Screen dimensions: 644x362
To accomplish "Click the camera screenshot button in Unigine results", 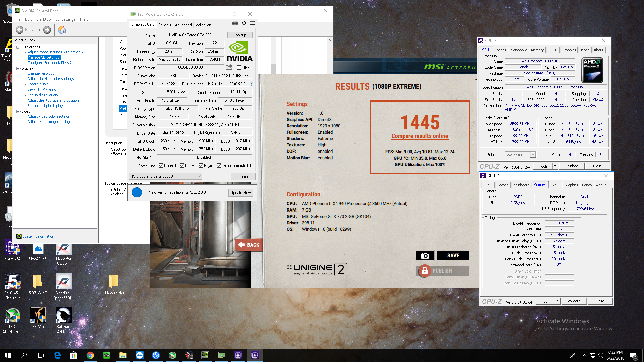I will click(425, 256).
